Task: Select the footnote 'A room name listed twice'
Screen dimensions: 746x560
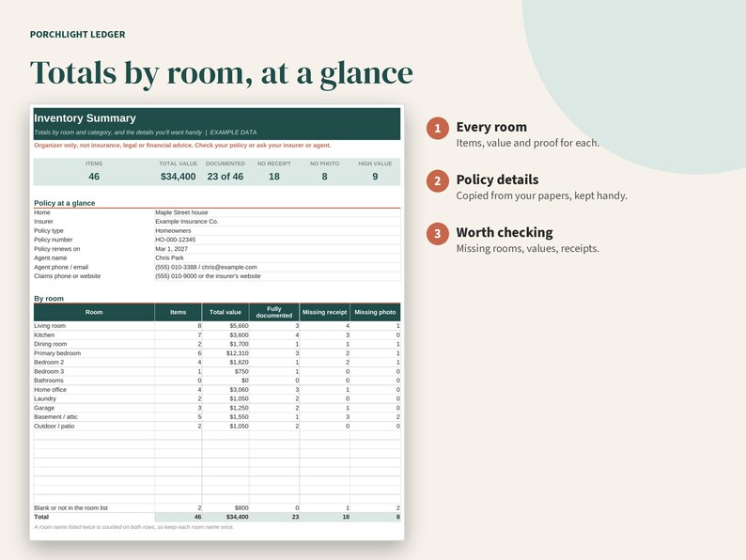Action: click(133, 527)
